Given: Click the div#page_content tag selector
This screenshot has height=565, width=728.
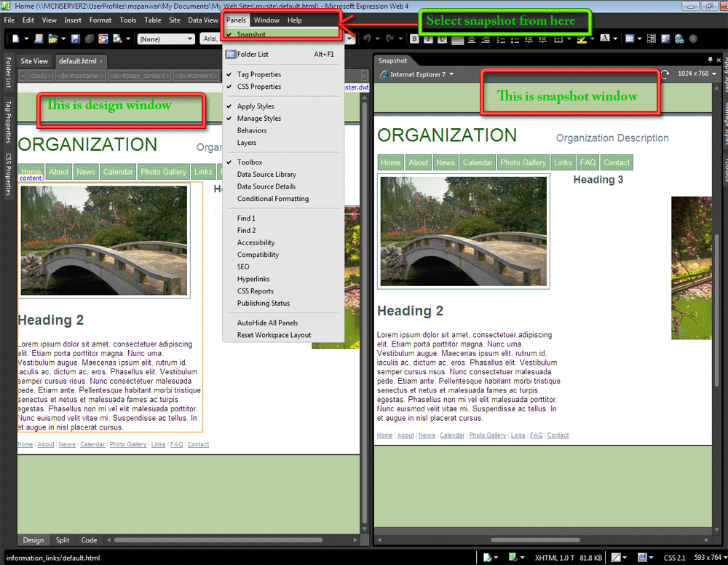Looking at the screenshot, I should pyautogui.click(x=140, y=76).
